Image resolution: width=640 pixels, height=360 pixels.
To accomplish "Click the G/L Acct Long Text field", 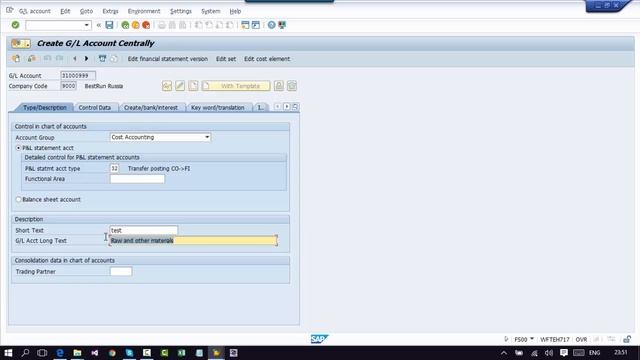I will [x=193, y=240].
